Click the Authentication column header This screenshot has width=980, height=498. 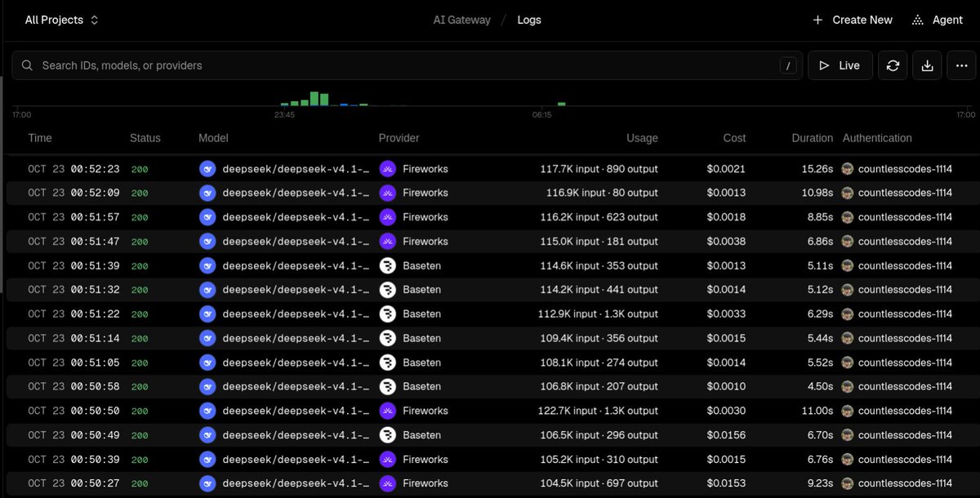[x=877, y=138]
